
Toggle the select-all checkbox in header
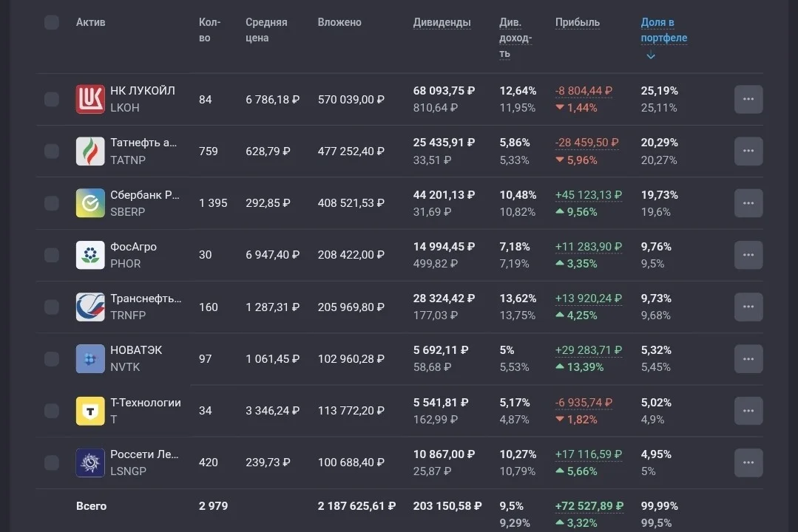click(x=52, y=22)
